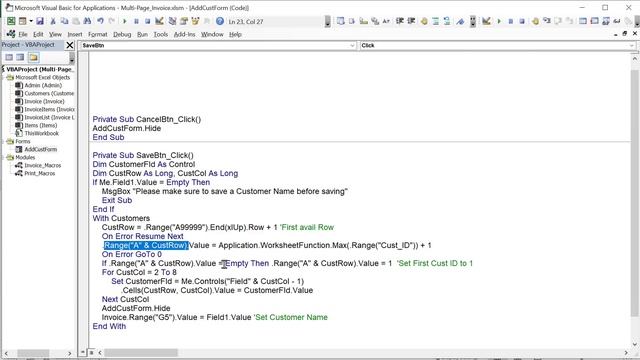Viewport: 640px width, 360px height.
Task: Select the Full Module View button below the code
Action: click(x=91, y=352)
